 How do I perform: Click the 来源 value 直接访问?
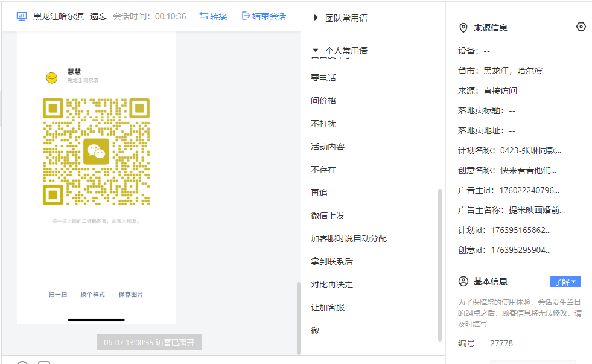(500, 91)
